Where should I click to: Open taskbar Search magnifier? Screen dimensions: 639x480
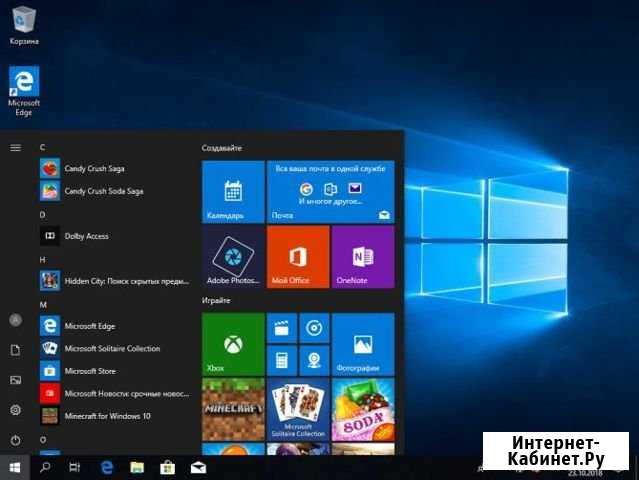click(45, 467)
